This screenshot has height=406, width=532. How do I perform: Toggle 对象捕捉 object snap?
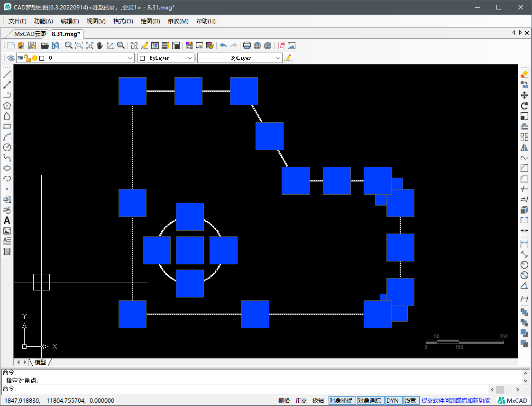342,401
